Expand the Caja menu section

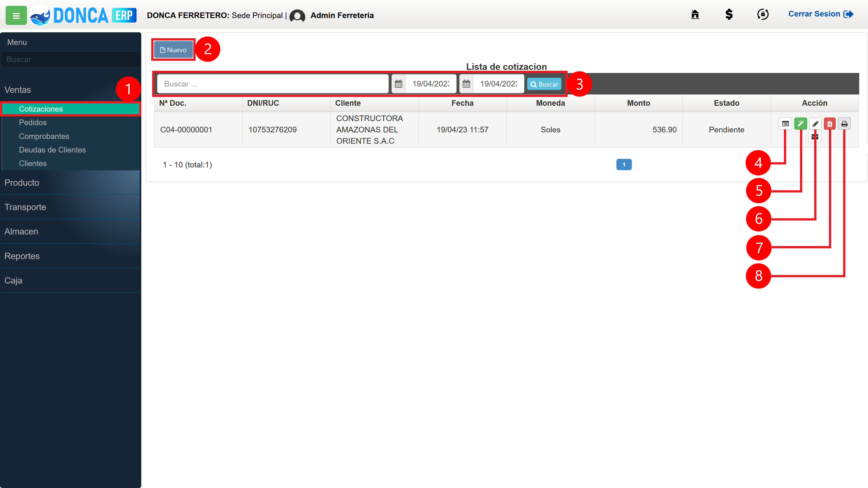[71, 281]
